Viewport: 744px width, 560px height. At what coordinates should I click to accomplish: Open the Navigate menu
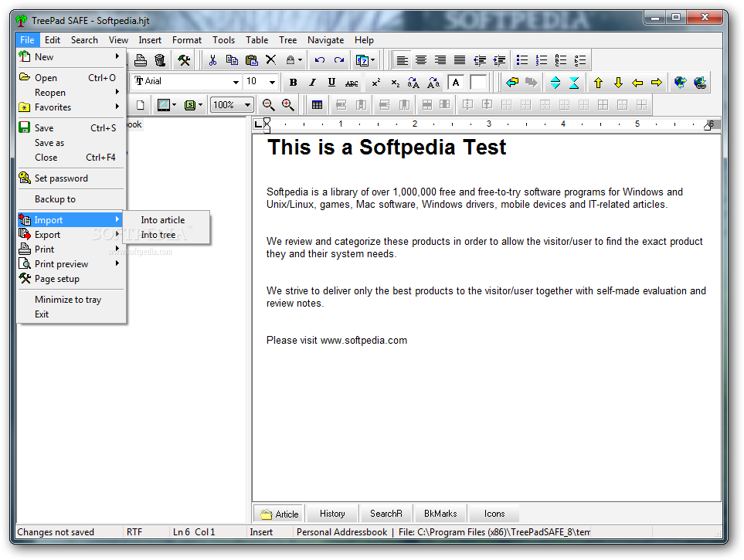tap(325, 40)
